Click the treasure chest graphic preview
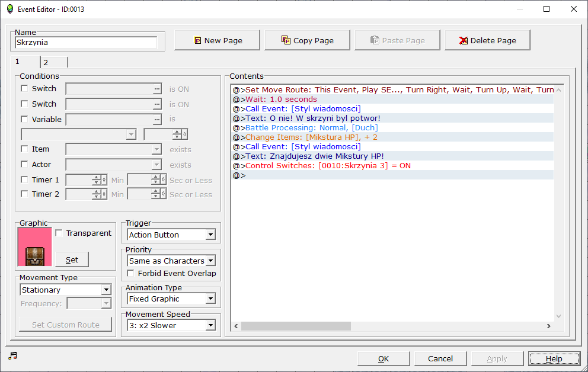Viewport: 588px width, 372px height. (x=35, y=248)
